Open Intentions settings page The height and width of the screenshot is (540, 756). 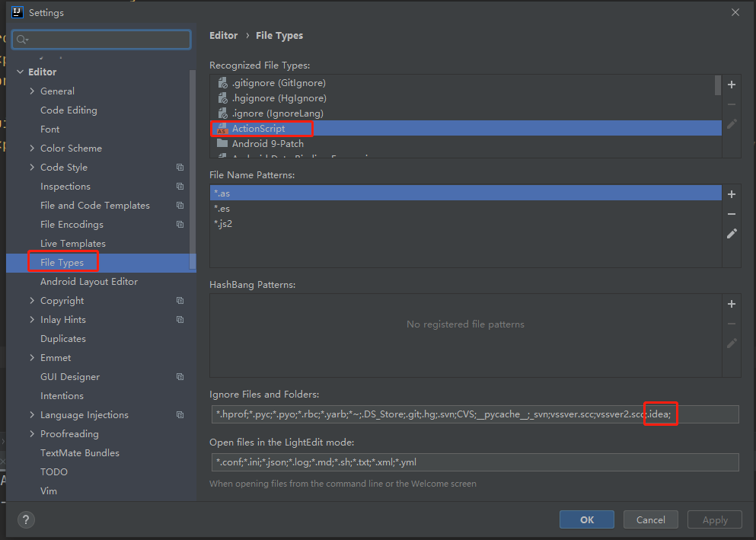[62, 396]
